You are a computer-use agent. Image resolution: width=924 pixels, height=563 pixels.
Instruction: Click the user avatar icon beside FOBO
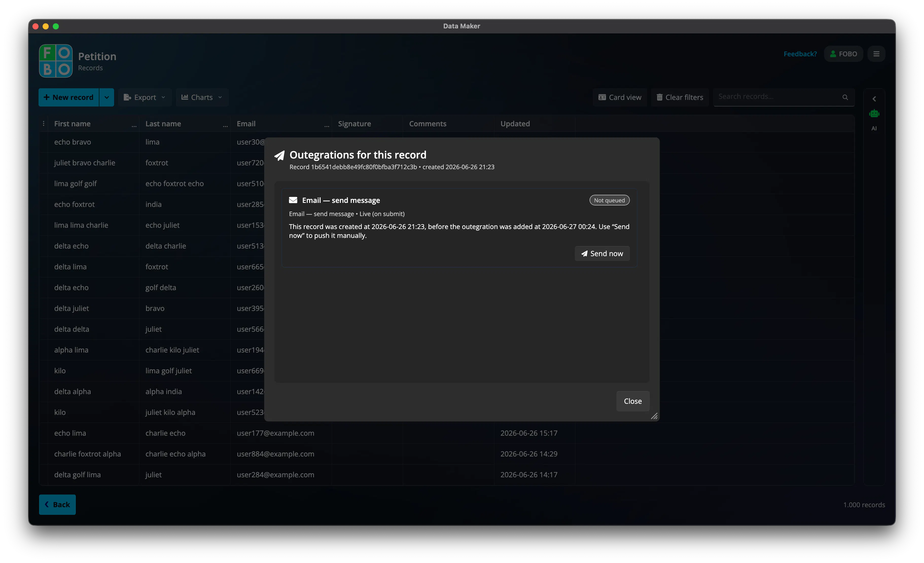click(833, 54)
